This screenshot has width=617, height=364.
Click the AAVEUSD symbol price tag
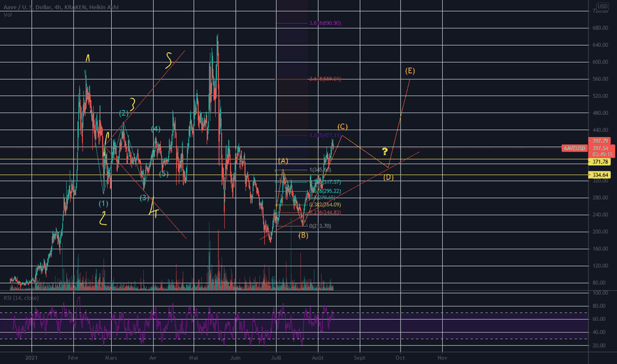575,148
